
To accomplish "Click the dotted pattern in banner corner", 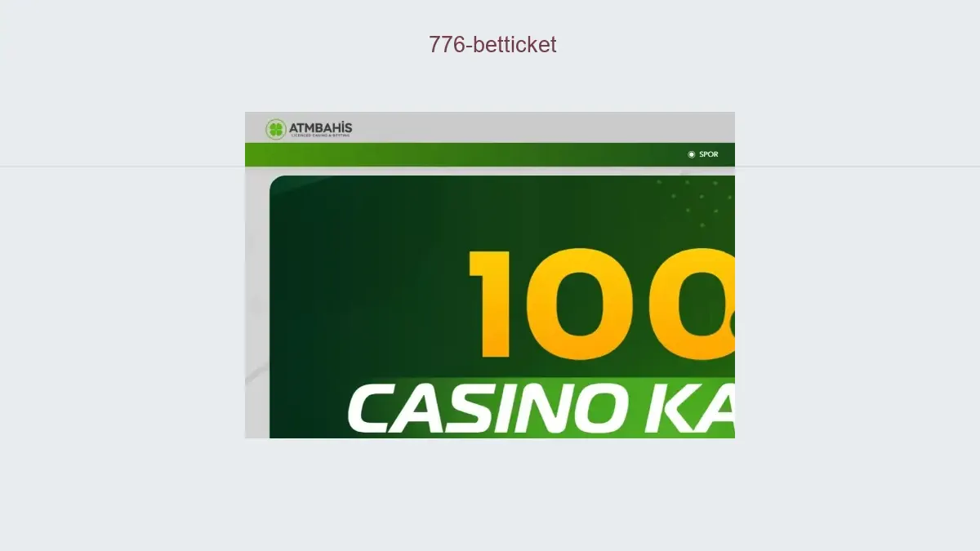I will click(694, 204).
